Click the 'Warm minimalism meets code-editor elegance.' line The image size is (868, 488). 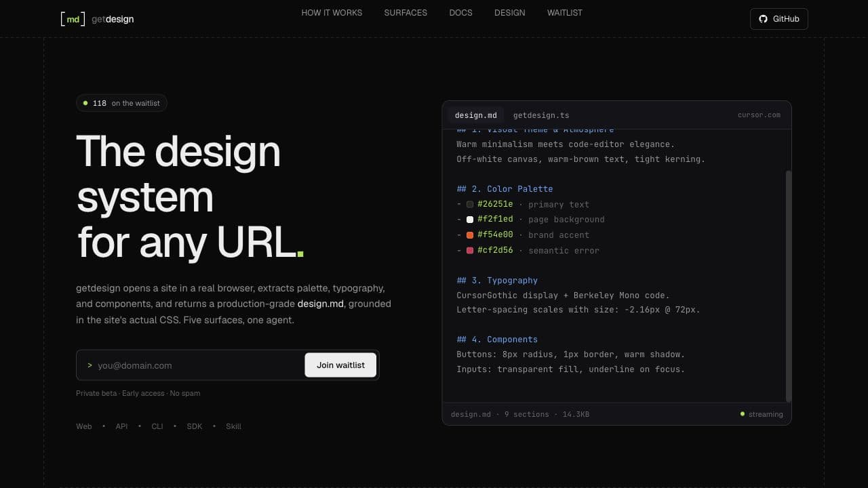pos(566,144)
